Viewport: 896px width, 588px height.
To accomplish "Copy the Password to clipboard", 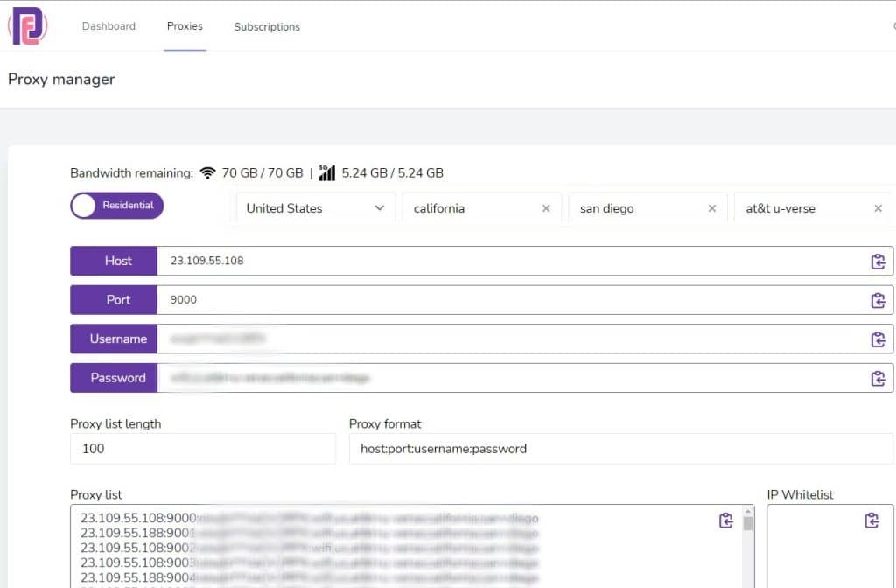I will click(878, 378).
